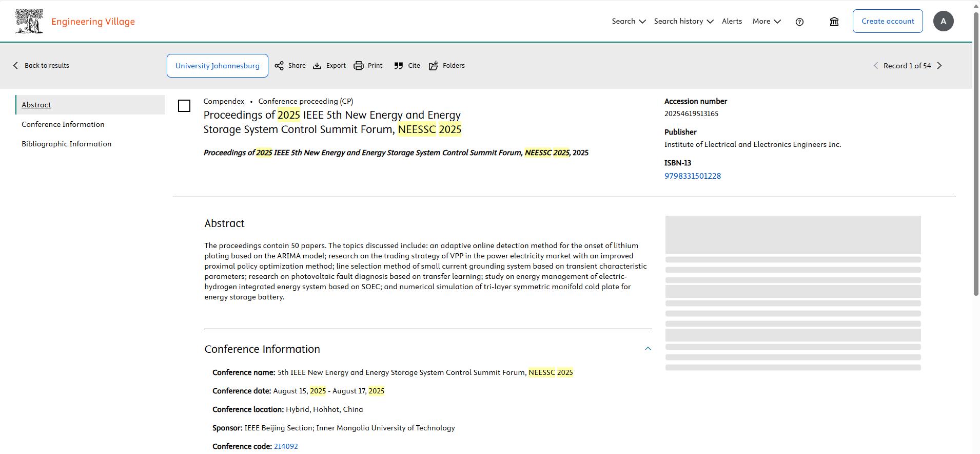Open the Search history dropdown
This screenshot has height=454, width=980.
(x=683, y=22)
